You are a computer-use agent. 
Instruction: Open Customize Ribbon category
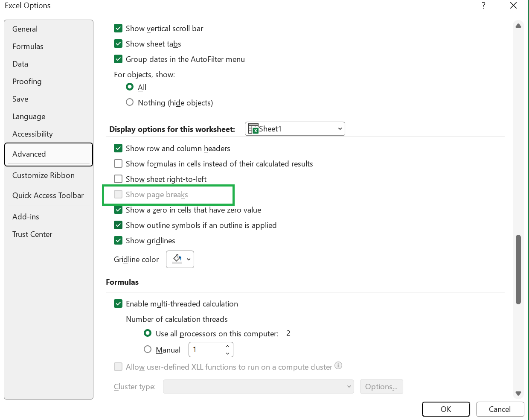coord(49,175)
